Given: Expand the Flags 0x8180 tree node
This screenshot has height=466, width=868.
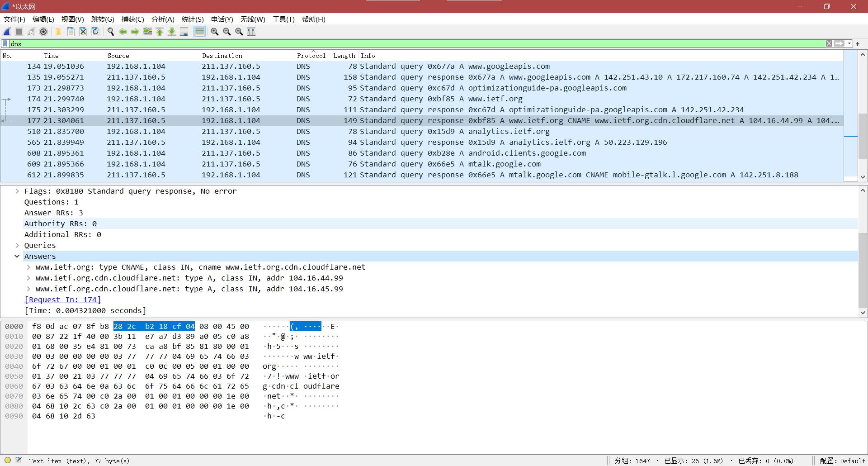Looking at the screenshot, I should pos(17,191).
